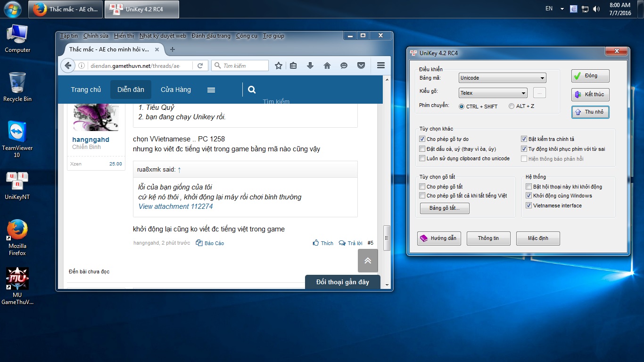Switch to Firefox taskbar button
The height and width of the screenshot is (362, 644).
point(66,9)
